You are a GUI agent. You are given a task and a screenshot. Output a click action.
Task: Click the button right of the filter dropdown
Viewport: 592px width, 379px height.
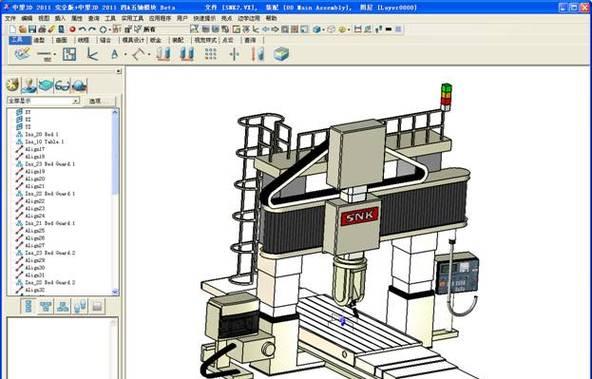100,101
